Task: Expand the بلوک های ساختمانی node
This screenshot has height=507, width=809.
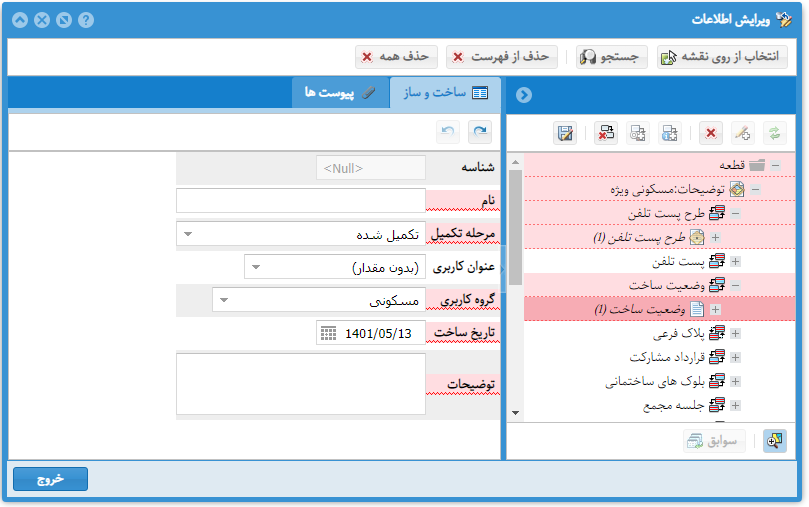Action: click(x=736, y=382)
